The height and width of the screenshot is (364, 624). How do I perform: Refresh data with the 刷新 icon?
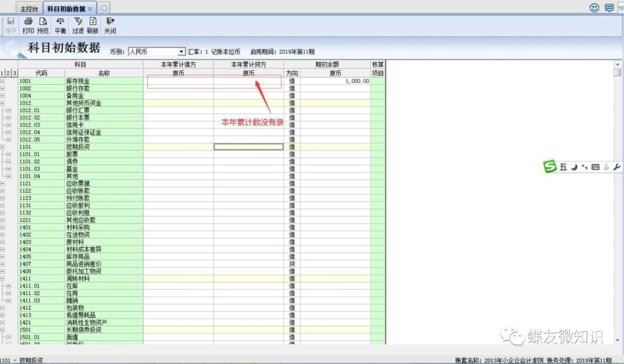coord(93,24)
